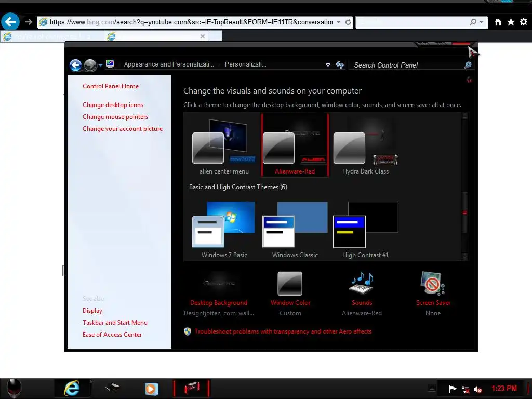Click the Control Panel back button
532x399 pixels.
[x=76, y=65]
